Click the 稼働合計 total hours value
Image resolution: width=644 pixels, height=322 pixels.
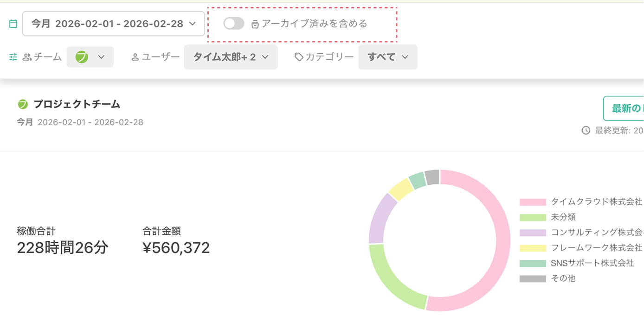(x=63, y=248)
